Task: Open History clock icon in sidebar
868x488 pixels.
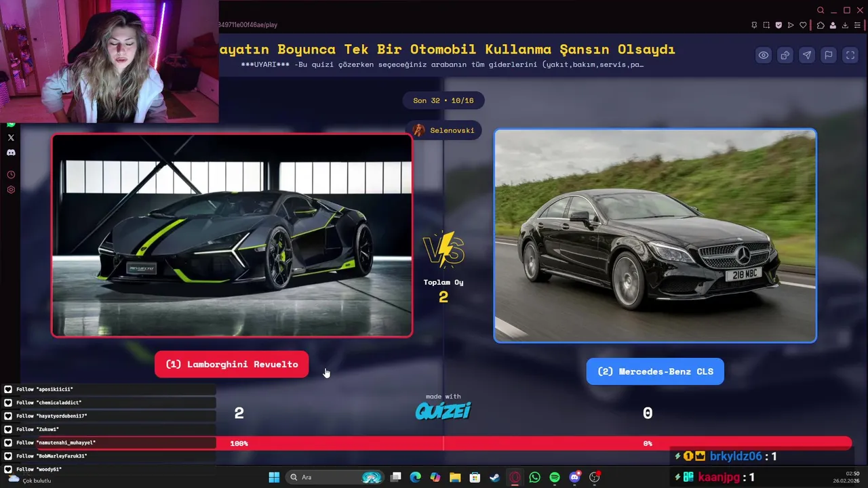Action: tap(11, 175)
